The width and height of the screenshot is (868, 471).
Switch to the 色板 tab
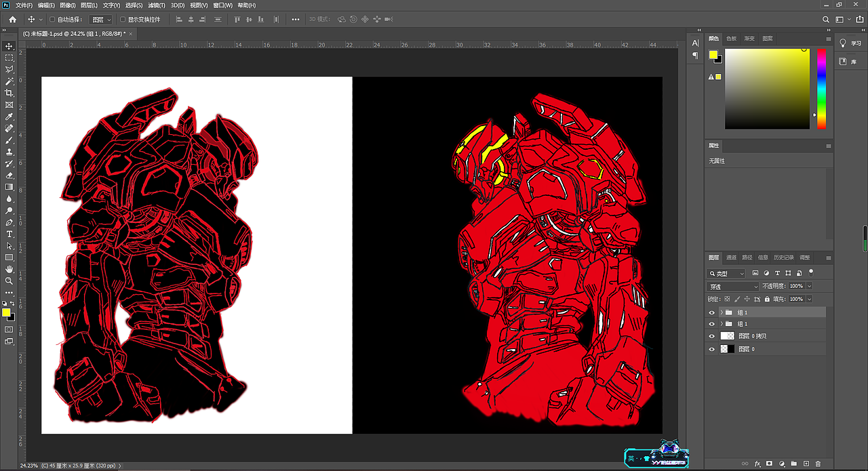point(732,39)
